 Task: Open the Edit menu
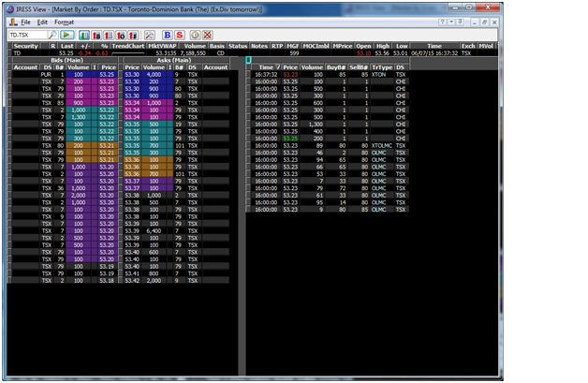coord(42,22)
